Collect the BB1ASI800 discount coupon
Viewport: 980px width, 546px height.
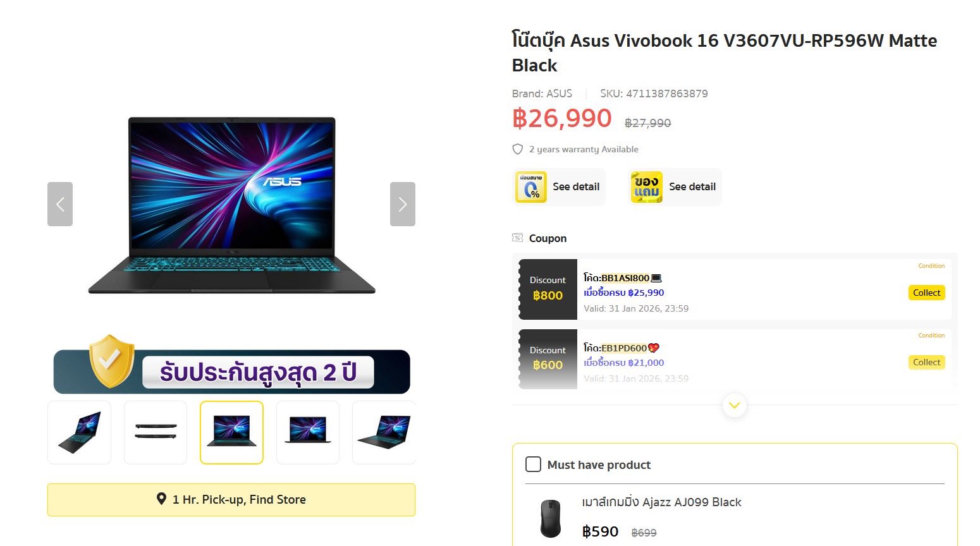click(x=926, y=293)
